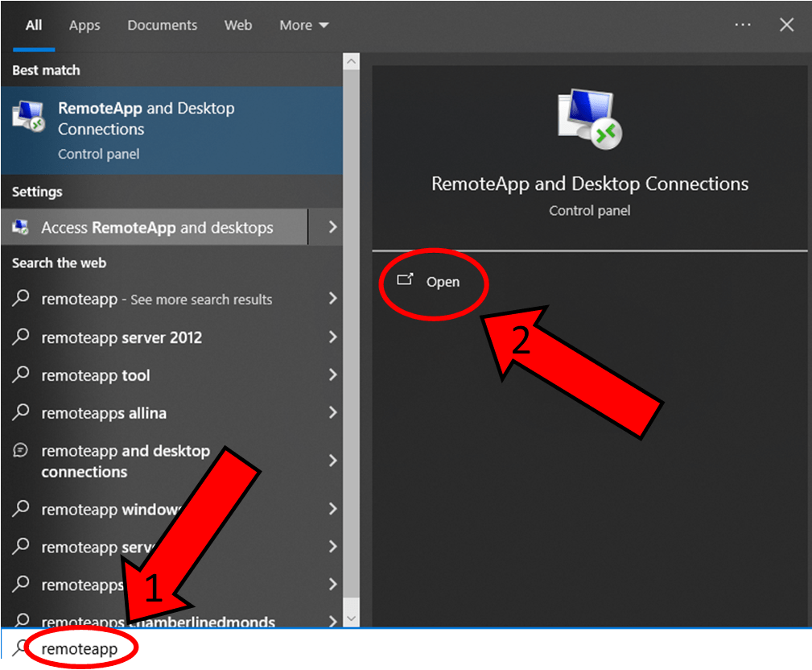The height and width of the screenshot is (670, 812).
Task: Expand arrow for 'remoteapp windows' suggestion row
Action: [332, 509]
